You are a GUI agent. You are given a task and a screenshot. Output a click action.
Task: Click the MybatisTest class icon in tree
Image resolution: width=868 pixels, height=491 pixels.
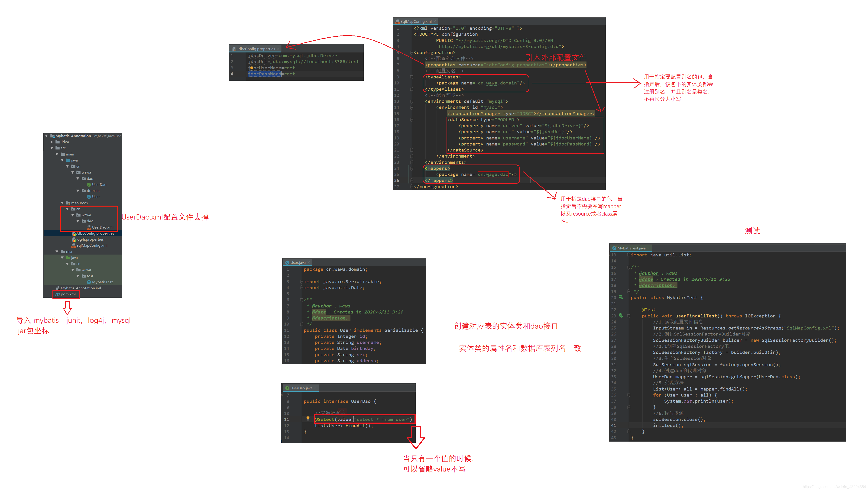click(x=89, y=282)
